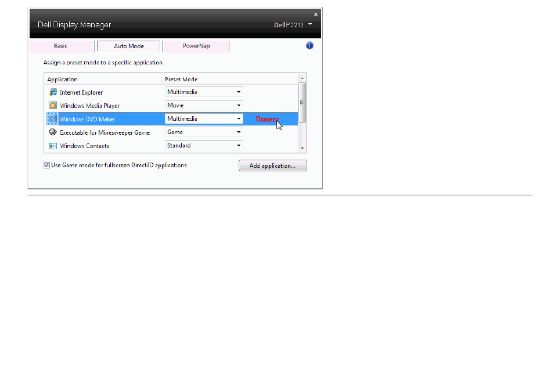
Task: Click the Internet Explorer application icon
Action: (x=53, y=92)
